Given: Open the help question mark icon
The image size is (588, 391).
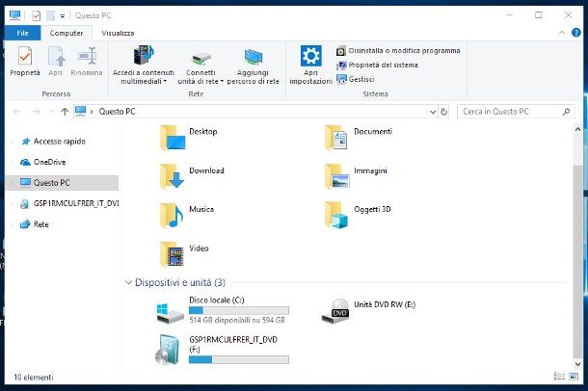Looking at the screenshot, I should coord(576,33).
